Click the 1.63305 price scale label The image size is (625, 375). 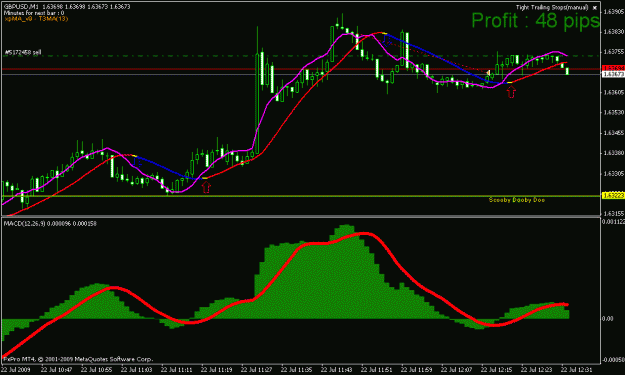click(613, 173)
